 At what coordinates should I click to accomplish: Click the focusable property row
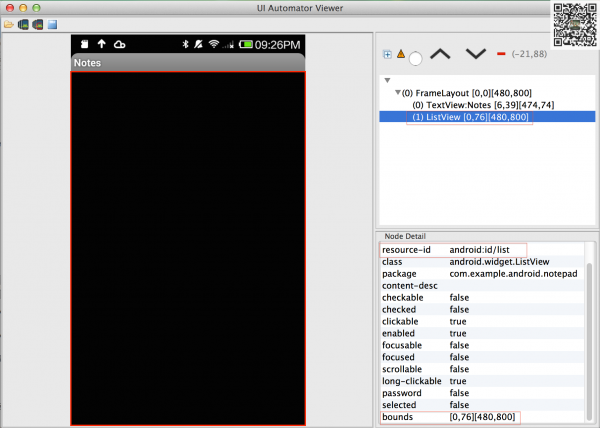(x=482, y=345)
